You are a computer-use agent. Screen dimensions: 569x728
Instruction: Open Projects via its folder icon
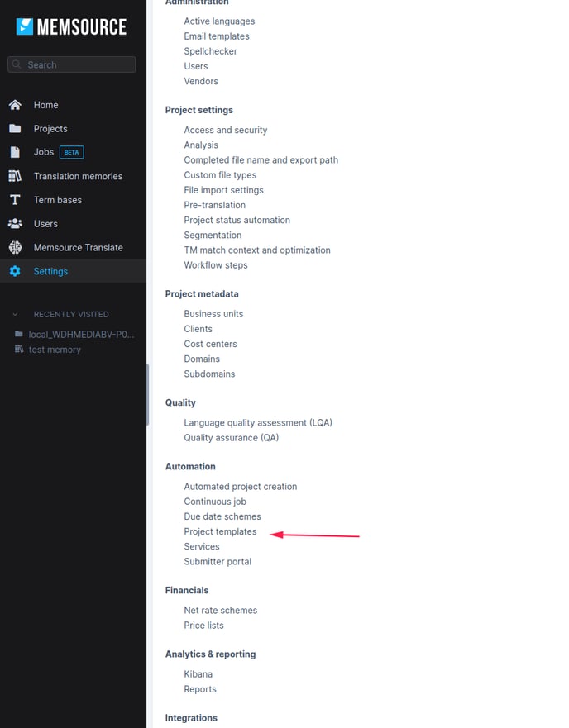tap(15, 129)
